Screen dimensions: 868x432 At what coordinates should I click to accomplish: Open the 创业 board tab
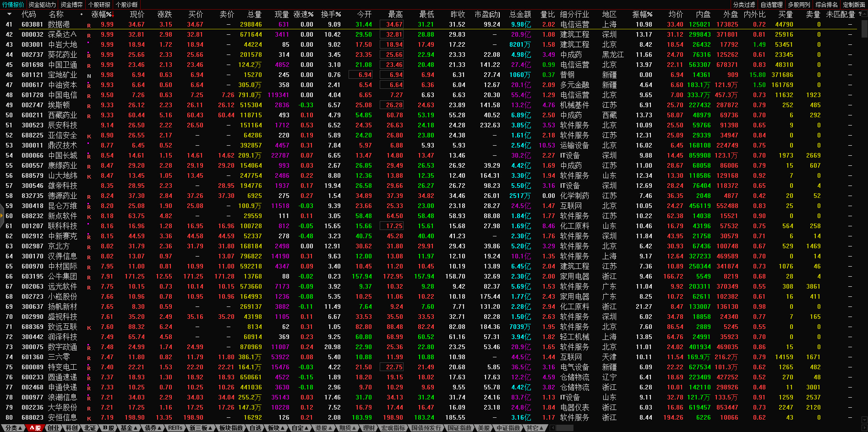pos(54,428)
